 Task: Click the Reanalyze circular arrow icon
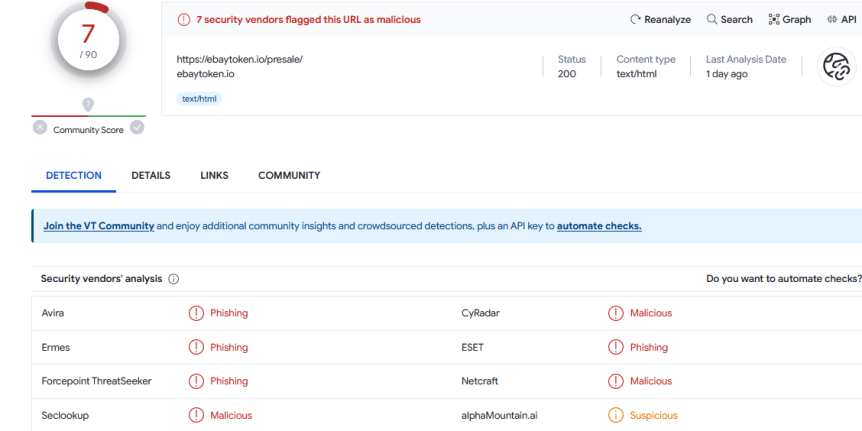tap(636, 20)
